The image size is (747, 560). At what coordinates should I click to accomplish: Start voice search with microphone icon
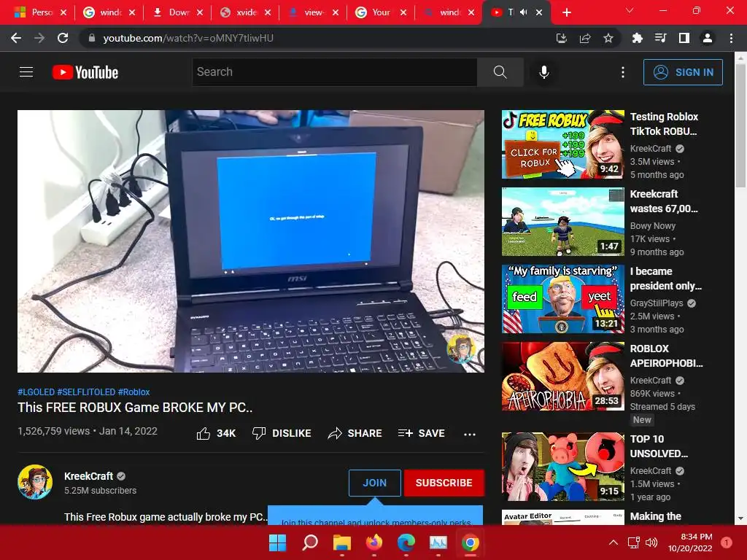click(543, 72)
